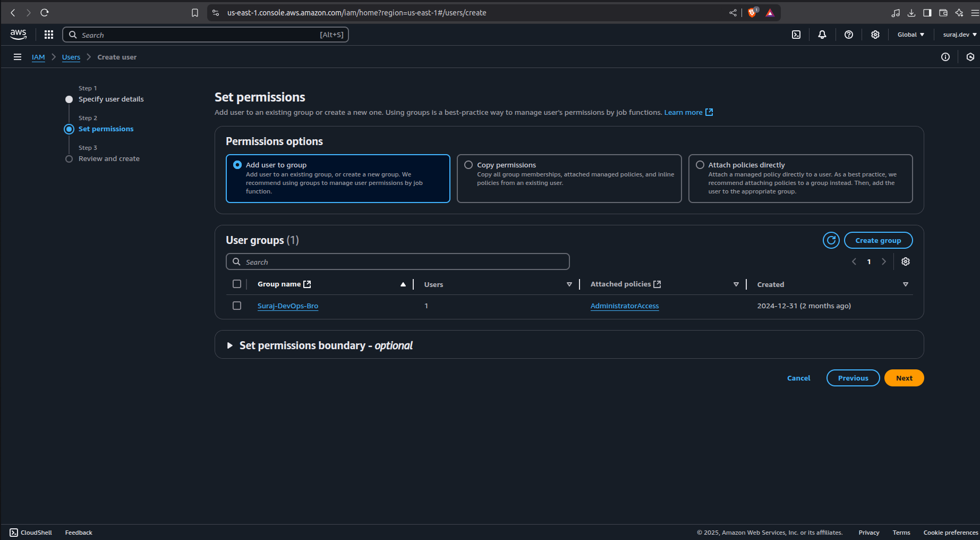Focus the user groups search field
Viewport: 980px width, 540px height.
tap(398, 261)
